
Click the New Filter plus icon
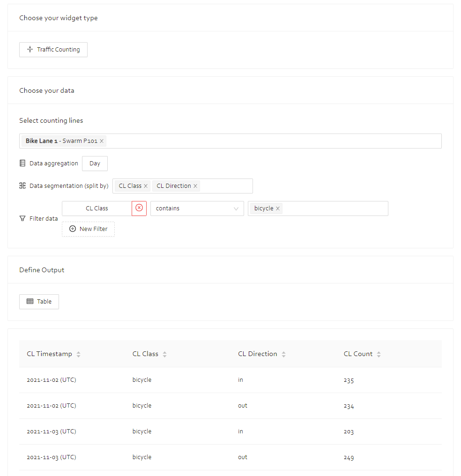click(73, 229)
